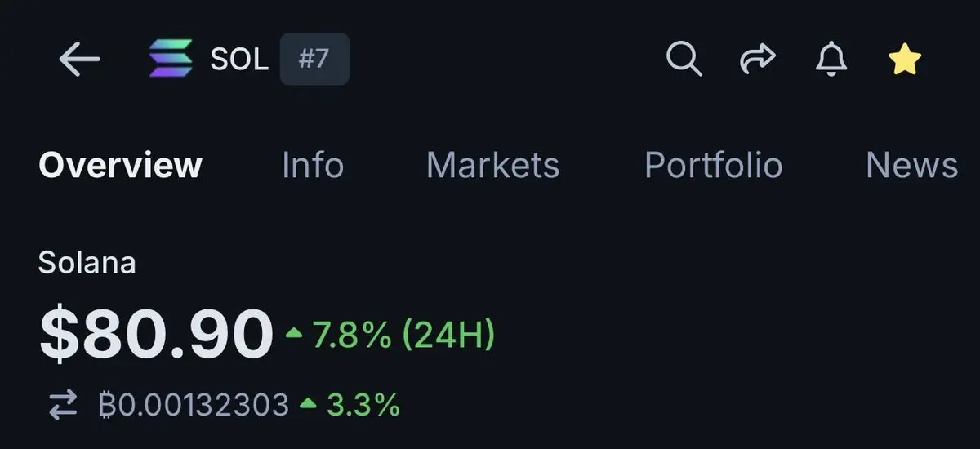The height and width of the screenshot is (449, 980).
Task: Switch currency using the swap arrows icon
Action: (x=63, y=404)
